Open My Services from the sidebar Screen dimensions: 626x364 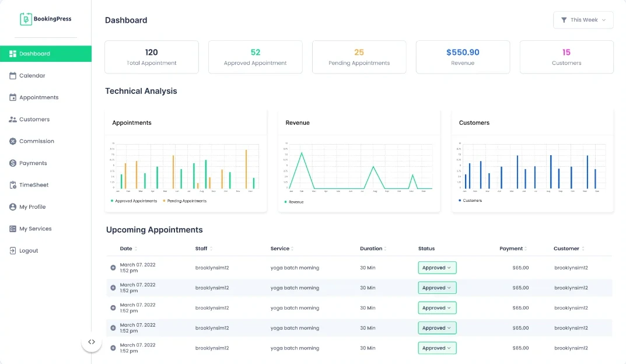click(30, 229)
